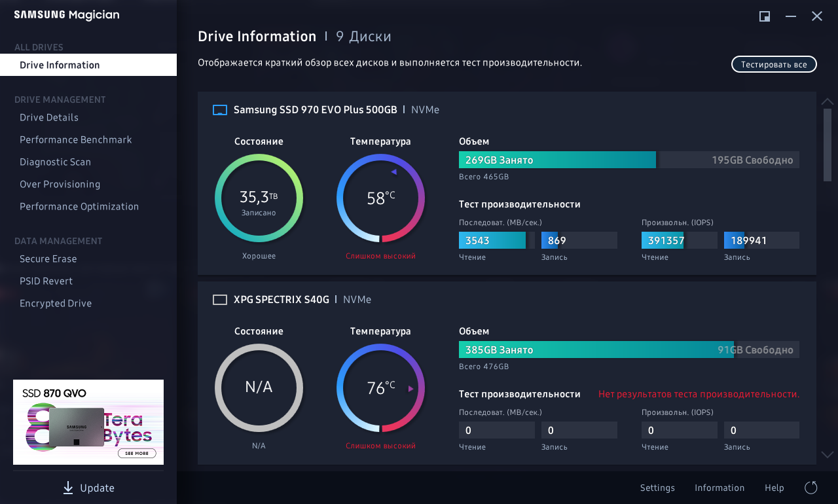
Task: Click the N/A condition ring for XPG
Action: point(259,388)
